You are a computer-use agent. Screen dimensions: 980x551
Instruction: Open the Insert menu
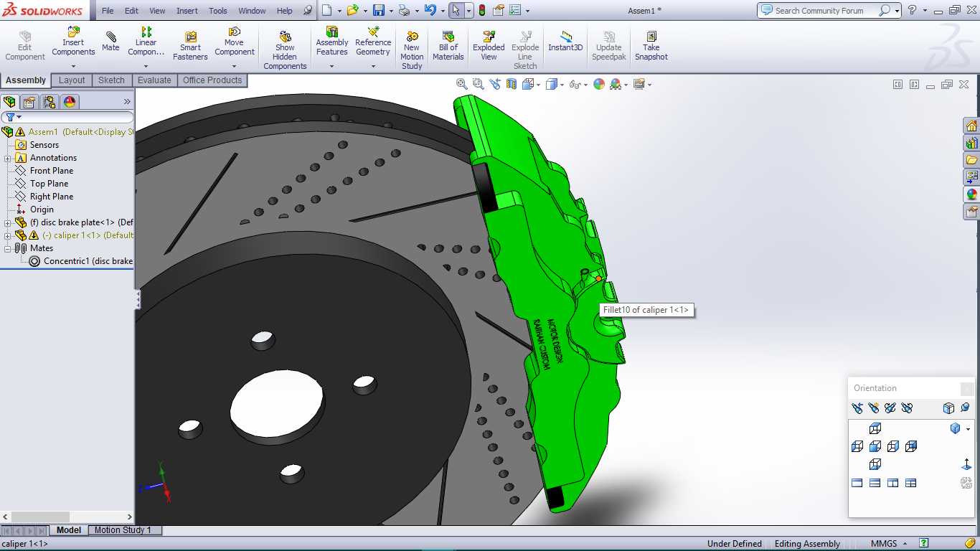click(187, 11)
